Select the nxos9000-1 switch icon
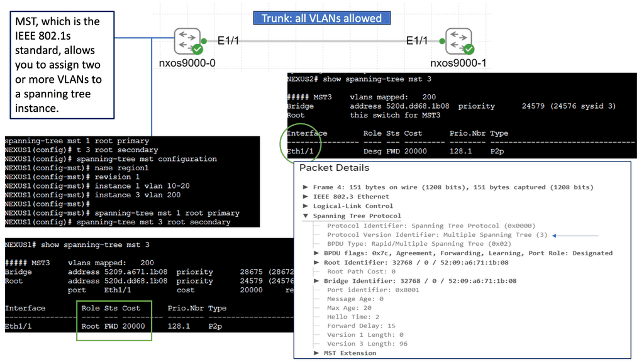 pyautogui.click(x=458, y=41)
